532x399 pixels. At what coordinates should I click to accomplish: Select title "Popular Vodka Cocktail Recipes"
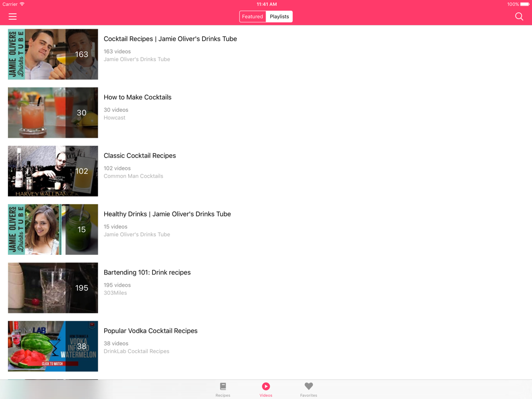(x=151, y=331)
